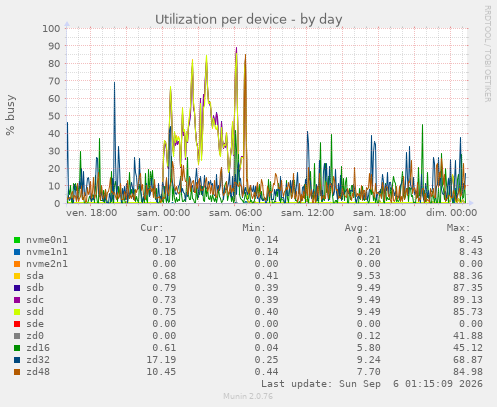Click the Min: column header

(x=254, y=228)
